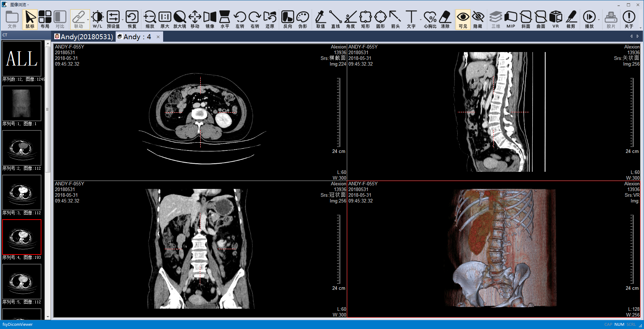Image resolution: width=644 pixels, height=329 pixels.
Task: Select the ALL series thumbnail
Action: [x=22, y=59]
